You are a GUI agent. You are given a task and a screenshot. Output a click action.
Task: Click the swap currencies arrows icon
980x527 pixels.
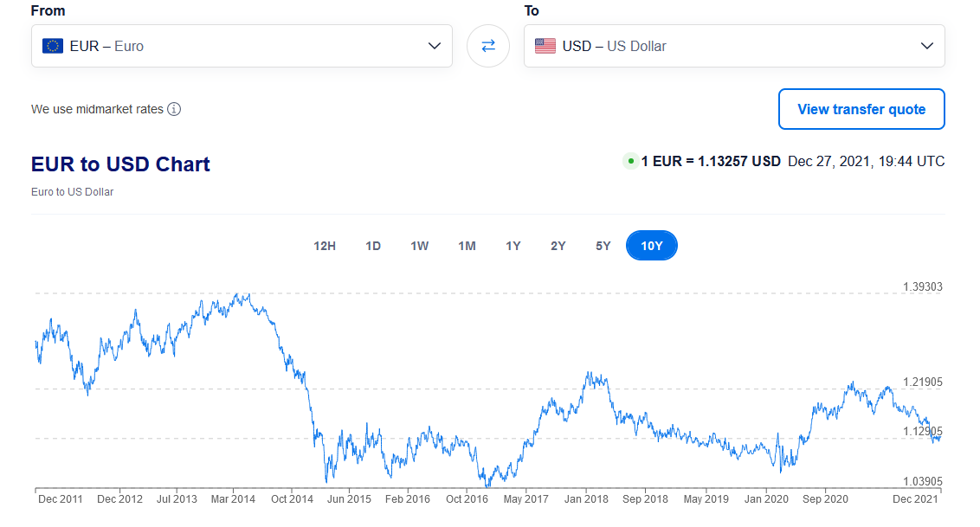pos(488,46)
